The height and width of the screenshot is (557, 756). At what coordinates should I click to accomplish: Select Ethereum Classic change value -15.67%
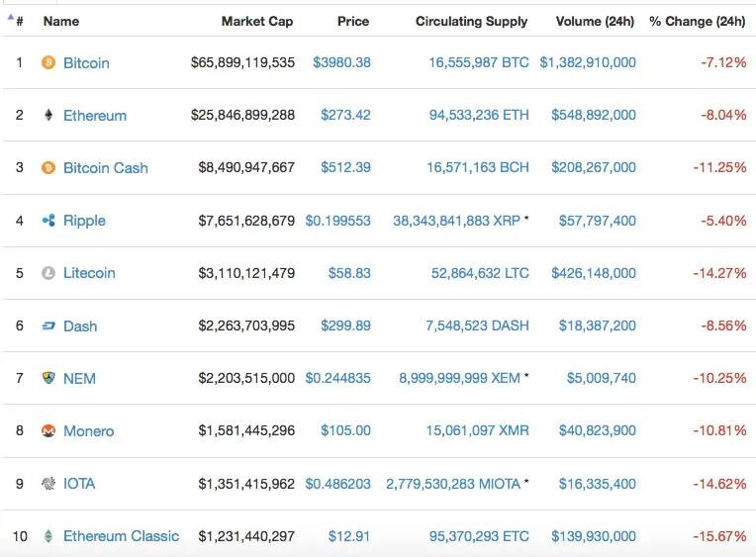[x=719, y=536]
